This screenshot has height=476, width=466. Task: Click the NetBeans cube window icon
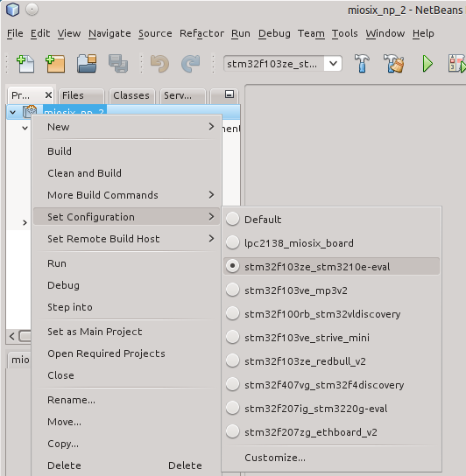pyautogui.click(x=13, y=10)
